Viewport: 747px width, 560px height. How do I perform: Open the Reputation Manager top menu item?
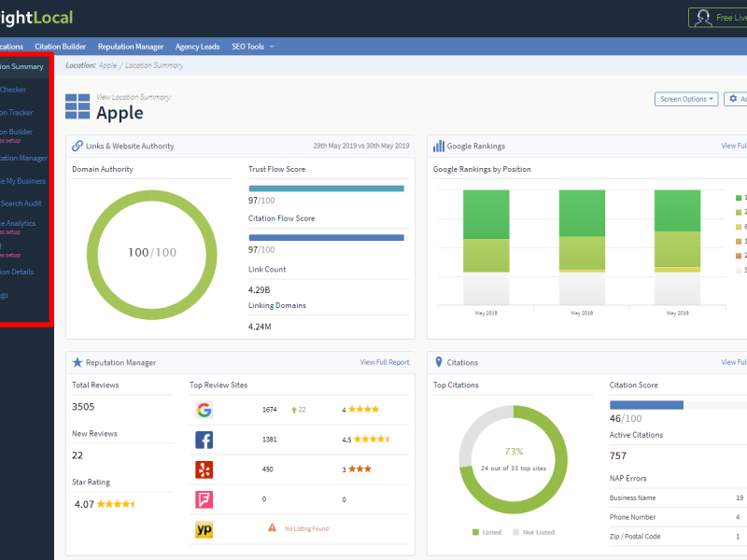pos(131,47)
